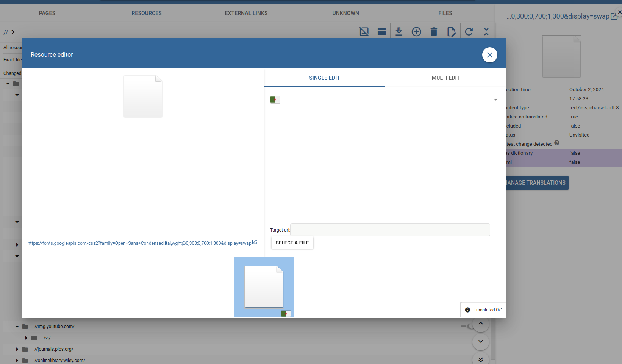Screen dimensions: 622x364
Task: Click the delete trash icon
Action: click(x=434, y=32)
